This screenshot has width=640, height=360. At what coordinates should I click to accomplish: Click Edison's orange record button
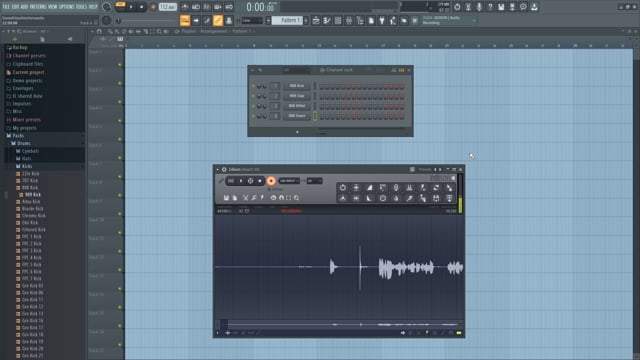(x=271, y=181)
